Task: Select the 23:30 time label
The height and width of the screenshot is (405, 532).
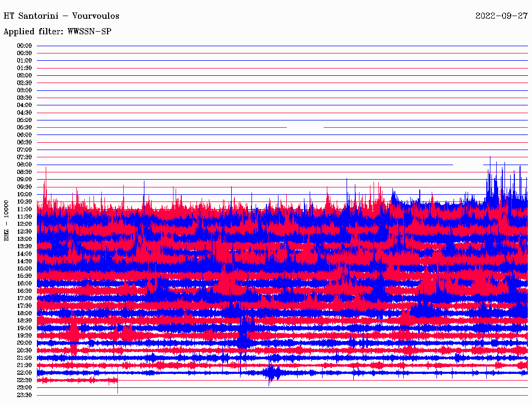Action: (24, 395)
